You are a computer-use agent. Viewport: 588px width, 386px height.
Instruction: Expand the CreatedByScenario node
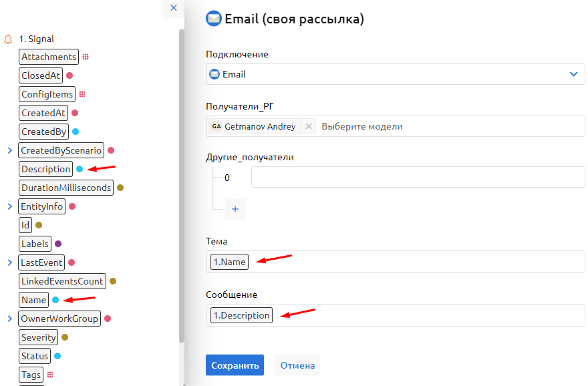click(9, 150)
